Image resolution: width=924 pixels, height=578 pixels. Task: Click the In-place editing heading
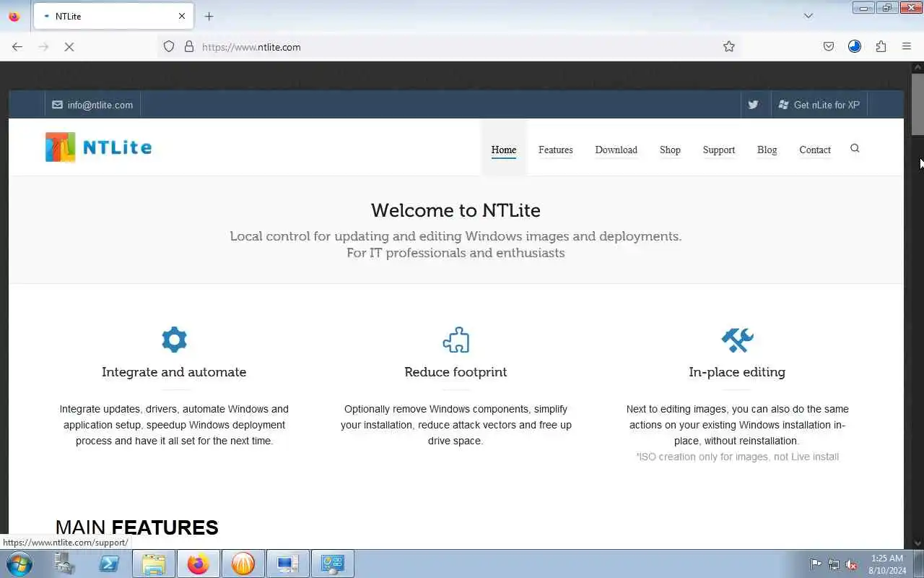(737, 372)
